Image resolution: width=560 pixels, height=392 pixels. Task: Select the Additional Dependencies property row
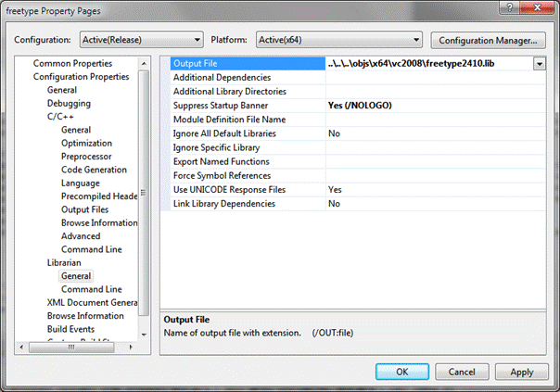[x=222, y=78]
